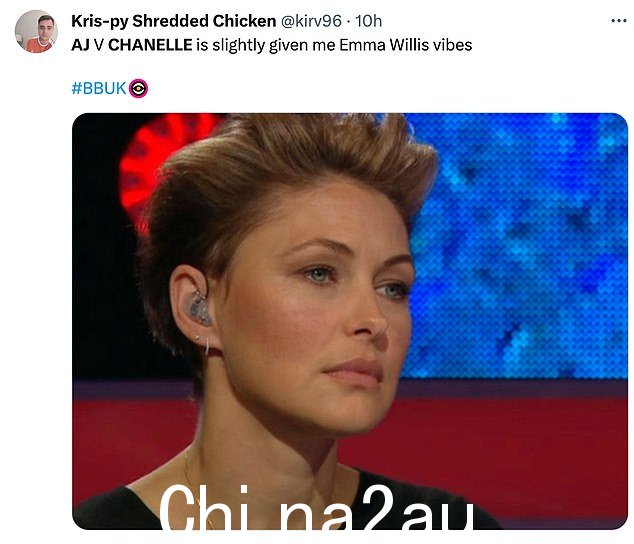Click the black top at photo bottom-left

[113, 510]
